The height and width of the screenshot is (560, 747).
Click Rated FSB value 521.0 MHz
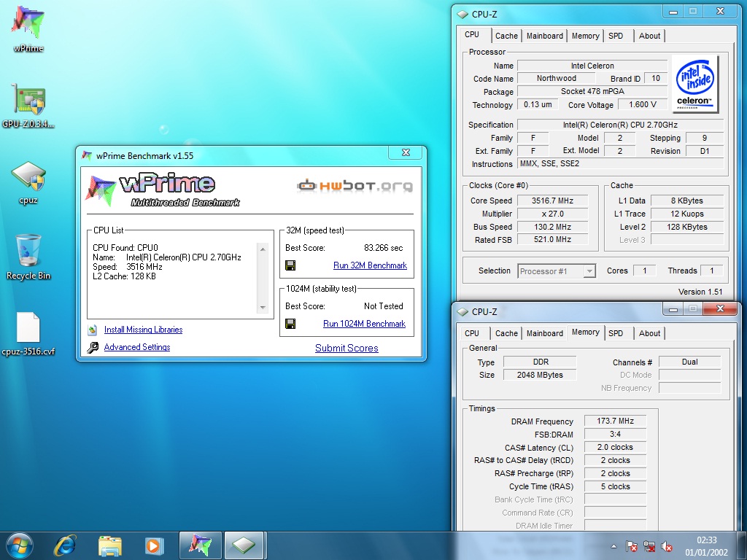(553, 239)
